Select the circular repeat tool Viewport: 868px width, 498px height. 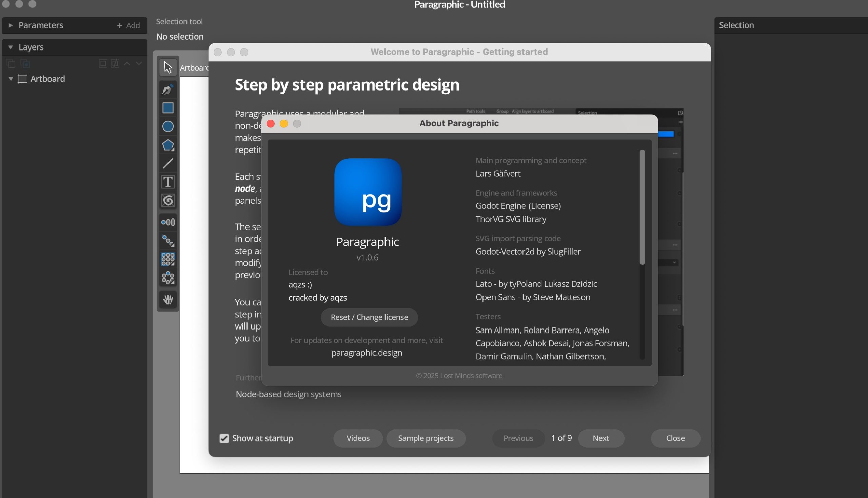168,278
